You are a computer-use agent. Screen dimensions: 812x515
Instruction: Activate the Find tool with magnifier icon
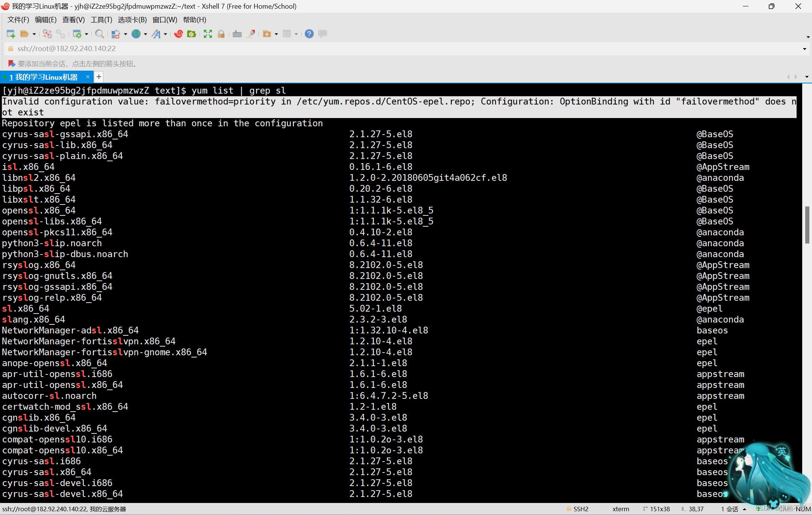99,34
